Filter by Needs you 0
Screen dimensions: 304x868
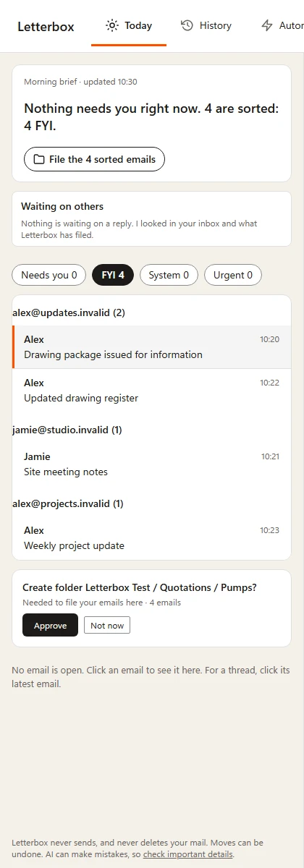click(49, 275)
